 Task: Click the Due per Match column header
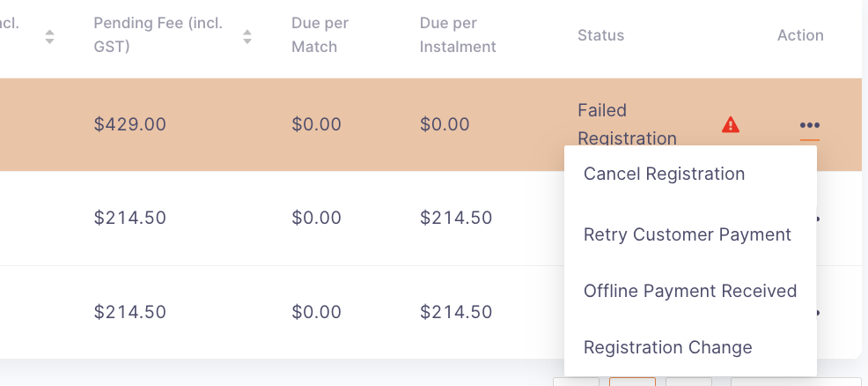coord(320,35)
